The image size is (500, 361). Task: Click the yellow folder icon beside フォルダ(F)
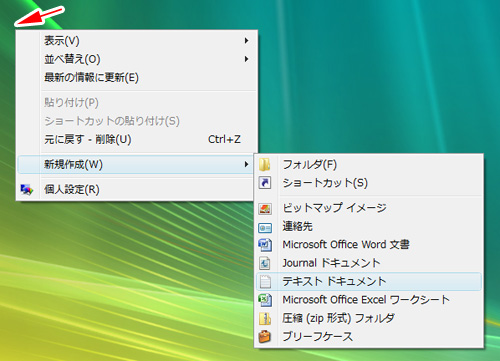265,165
